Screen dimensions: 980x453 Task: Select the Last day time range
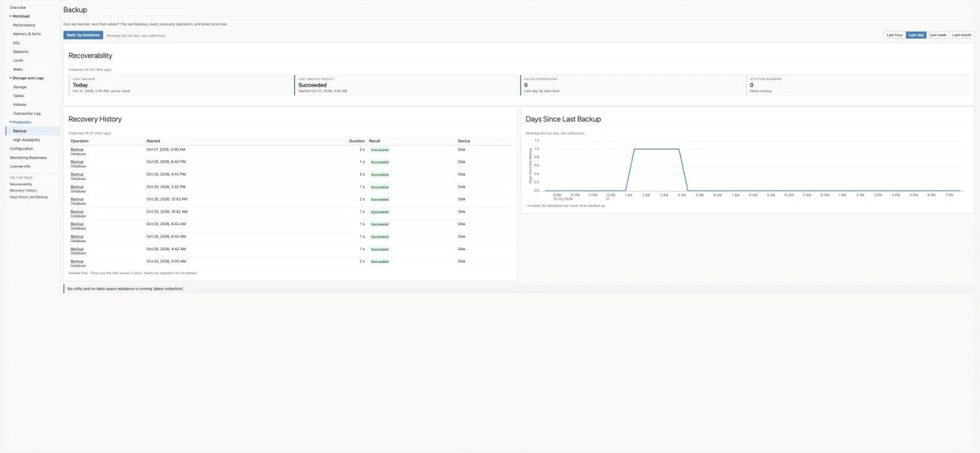coord(916,35)
